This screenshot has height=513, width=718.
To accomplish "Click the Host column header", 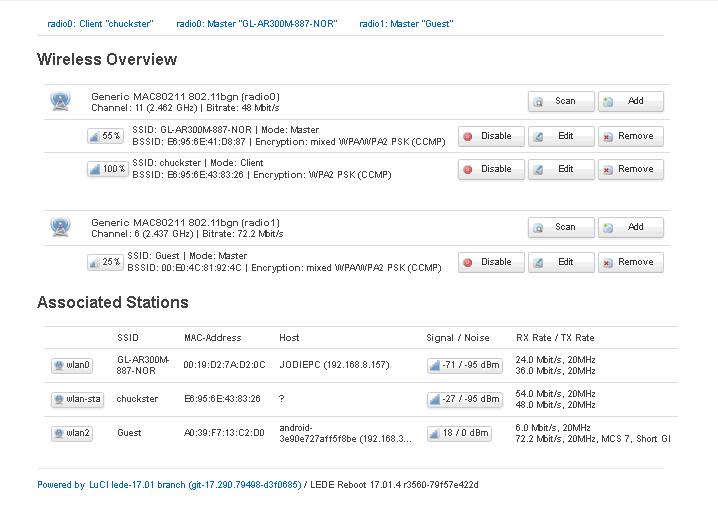I will [x=289, y=338].
